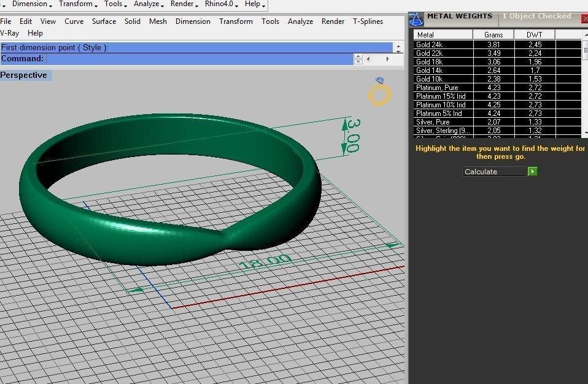The height and width of the screenshot is (384, 588).
Task: Sort by the DWT column header
Action: 535,35
